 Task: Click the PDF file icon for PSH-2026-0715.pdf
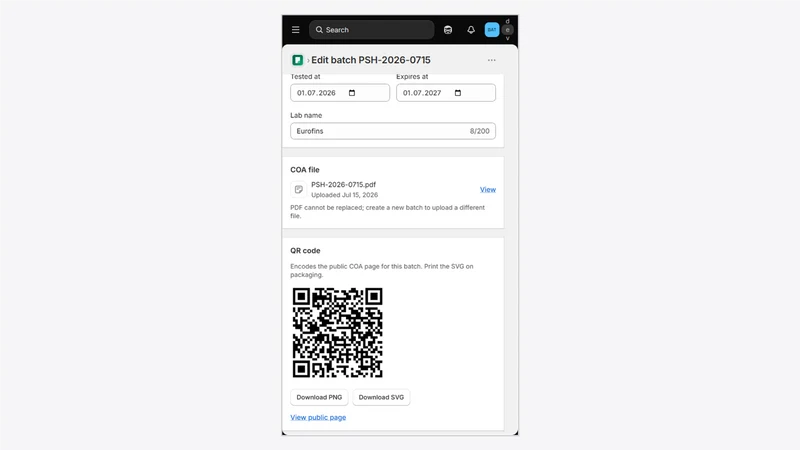click(x=298, y=189)
